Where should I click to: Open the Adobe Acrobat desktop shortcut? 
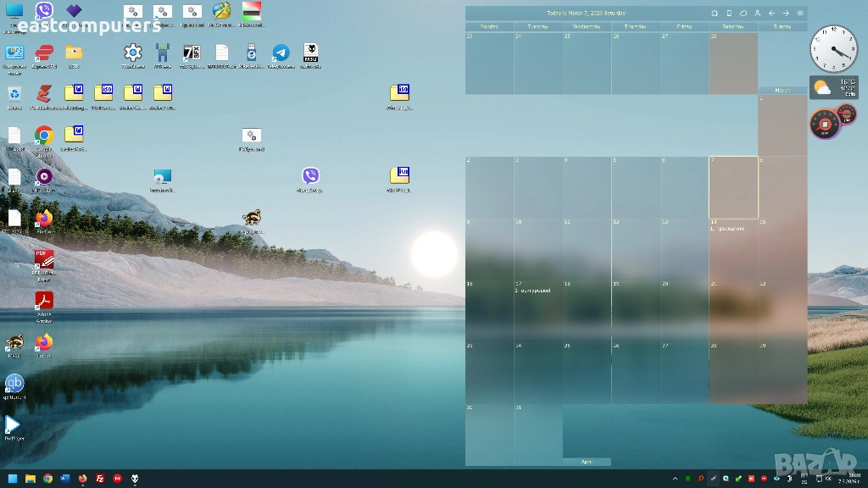point(44,302)
